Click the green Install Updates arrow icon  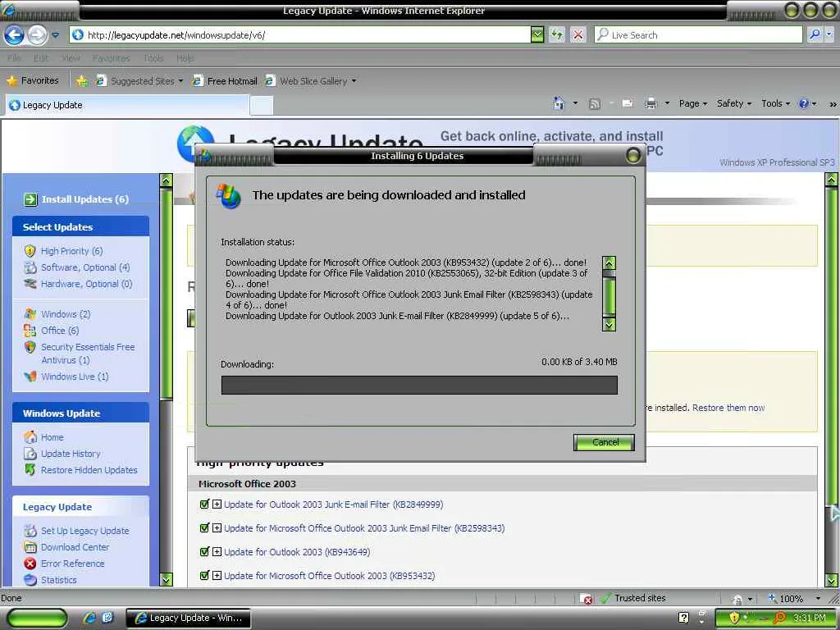coord(30,199)
